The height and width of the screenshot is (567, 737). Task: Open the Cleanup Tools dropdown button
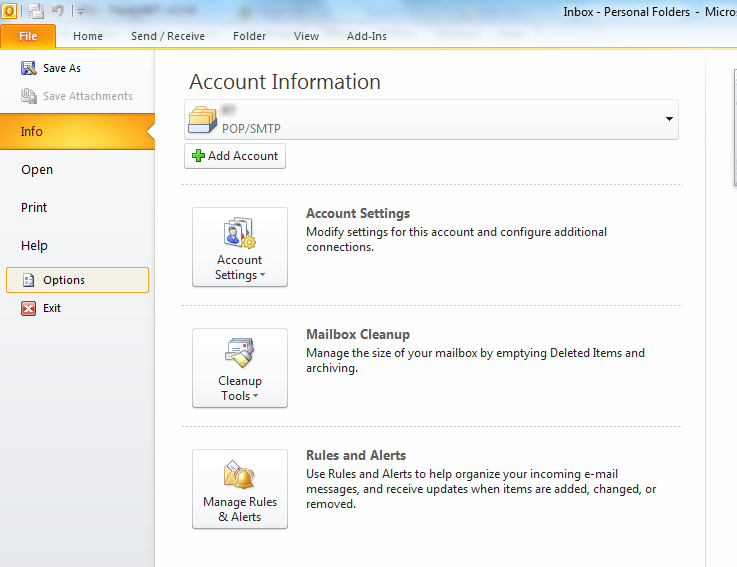(x=239, y=368)
